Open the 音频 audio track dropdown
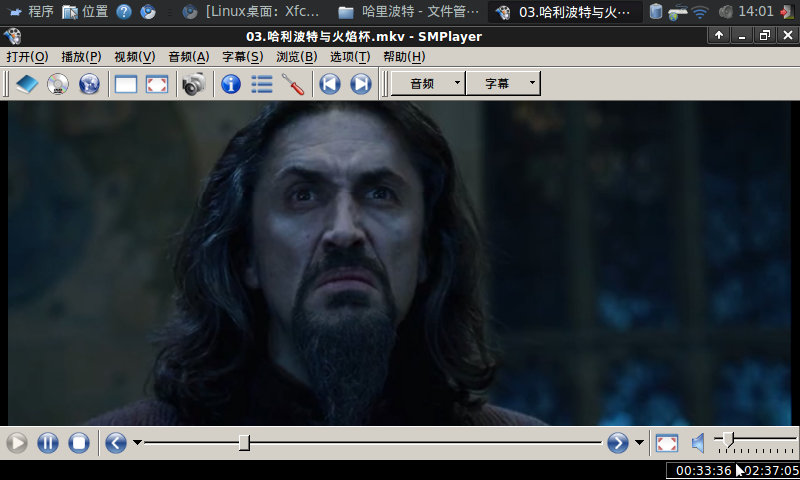 pyautogui.click(x=428, y=83)
